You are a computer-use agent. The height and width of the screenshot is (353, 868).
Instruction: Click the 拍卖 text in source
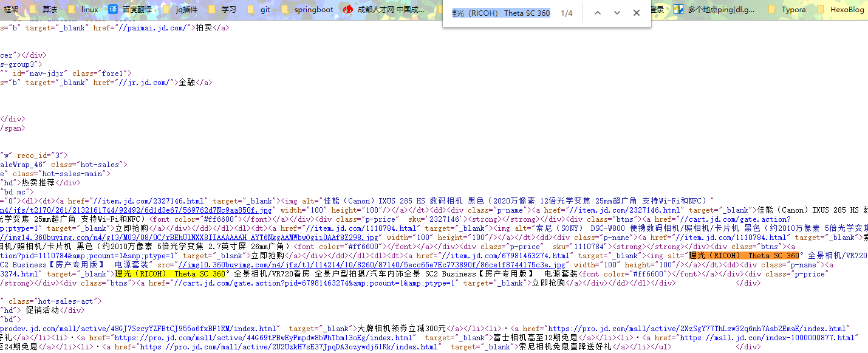click(205, 28)
